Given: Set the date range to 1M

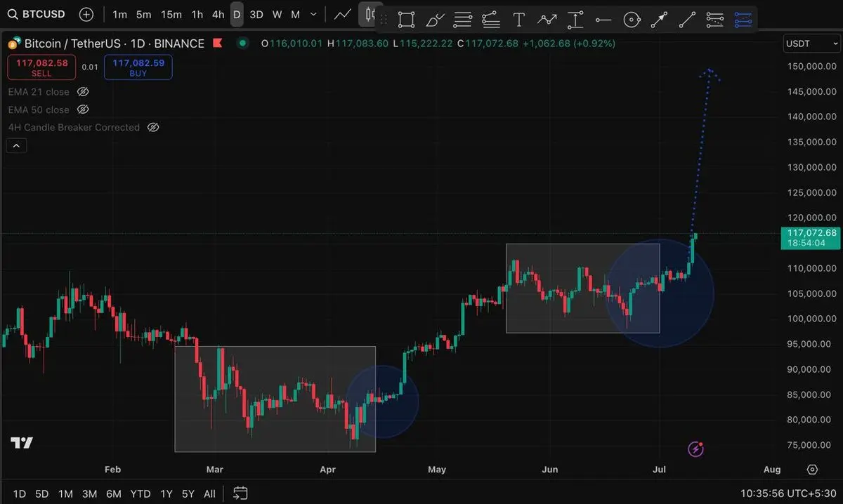Looking at the screenshot, I should [x=65, y=493].
